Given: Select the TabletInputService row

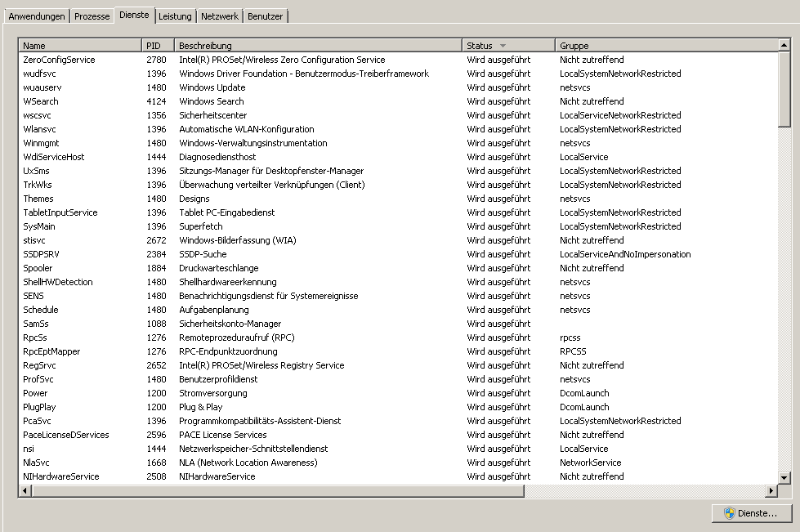Looking at the screenshot, I should click(x=399, y=212).
